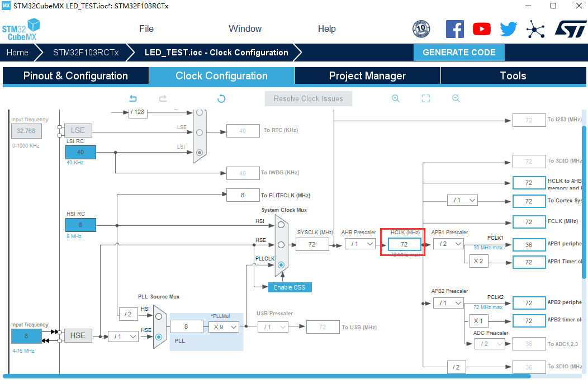The width and height of the screenshot is (588, 384).
Task: Select HSI in PLL Source Mux
Action: coord(159,316)
